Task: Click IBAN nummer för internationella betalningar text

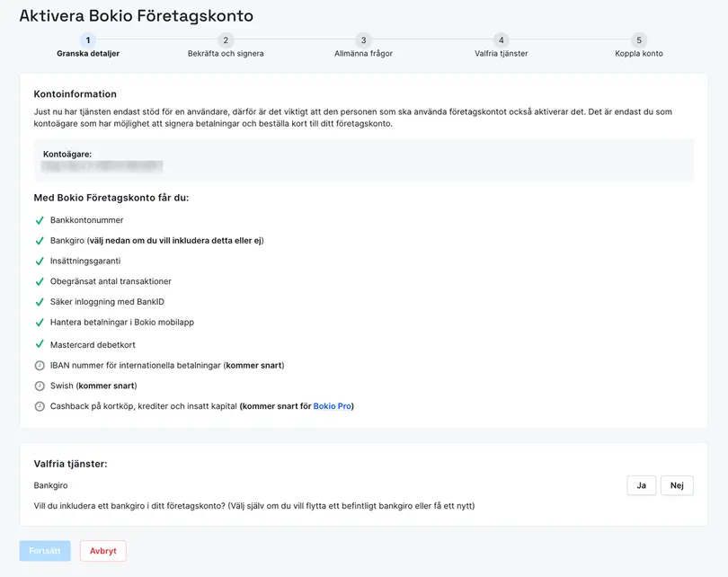Action: coord(167,365)
